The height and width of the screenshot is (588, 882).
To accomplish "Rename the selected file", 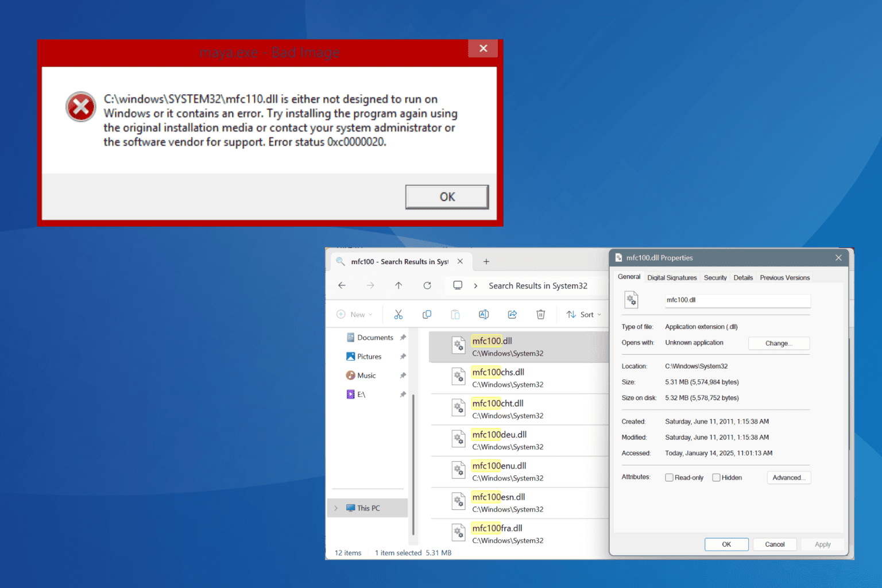I will (483, 315).
